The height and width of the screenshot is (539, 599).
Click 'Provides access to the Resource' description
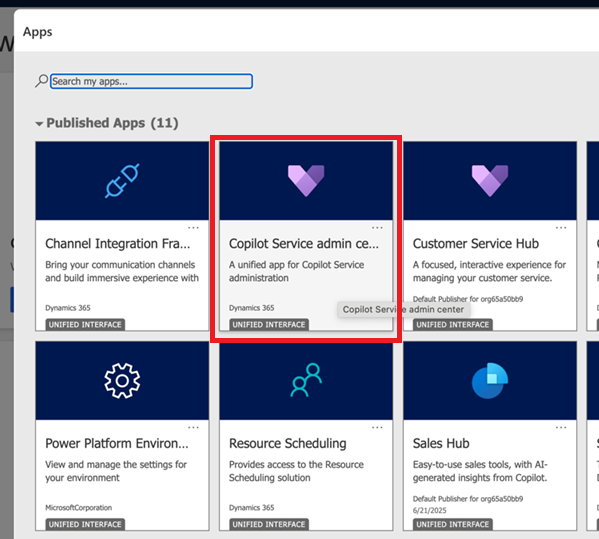[x=296, y=471]
